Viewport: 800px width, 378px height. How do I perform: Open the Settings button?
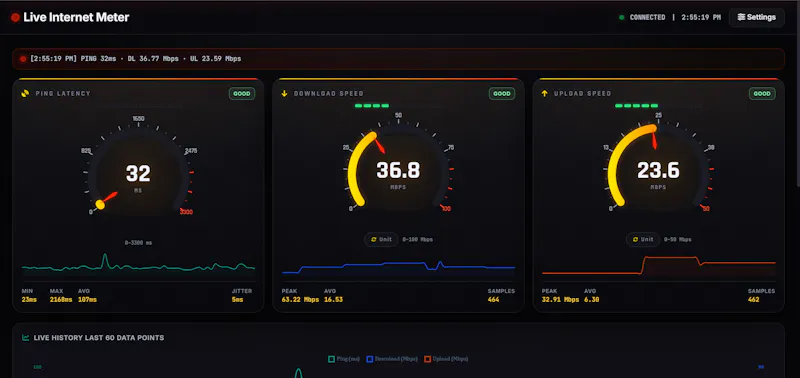757,17
